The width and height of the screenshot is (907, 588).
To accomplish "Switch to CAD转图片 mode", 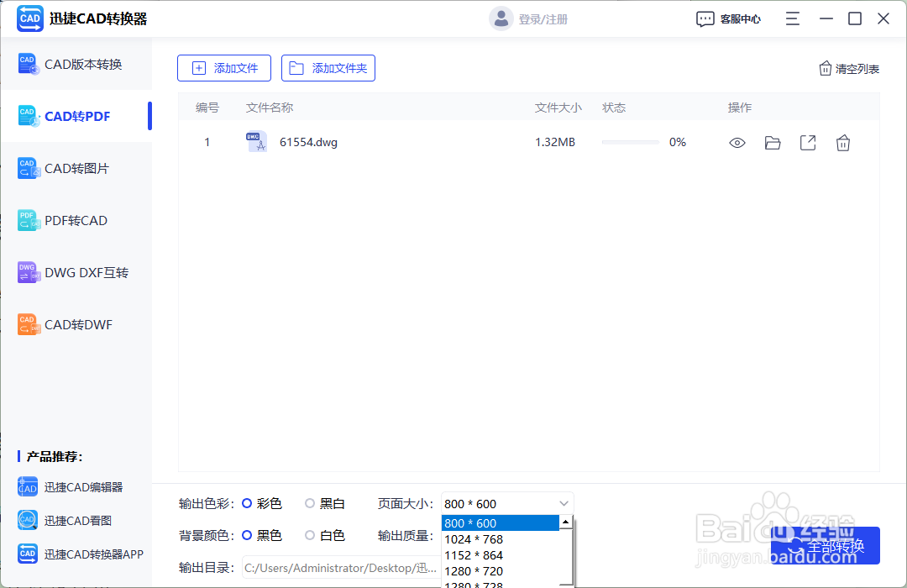I will (x=76, y=168).
